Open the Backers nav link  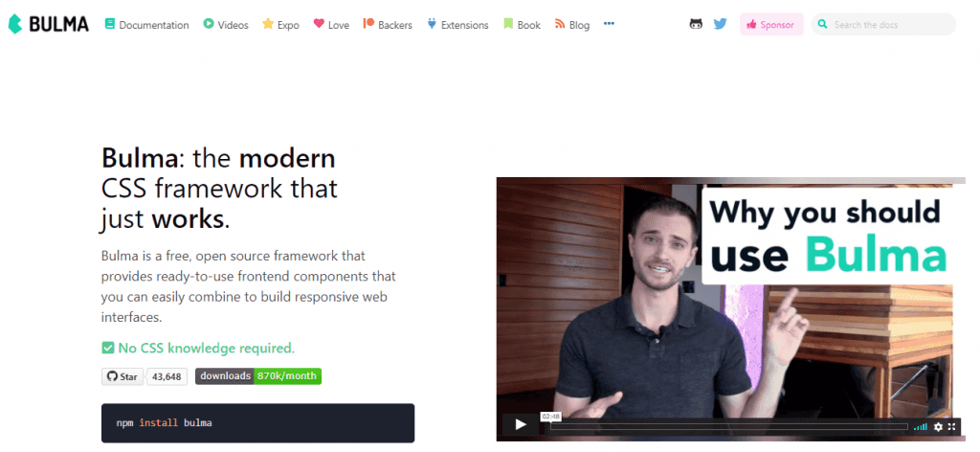(388, 24)
